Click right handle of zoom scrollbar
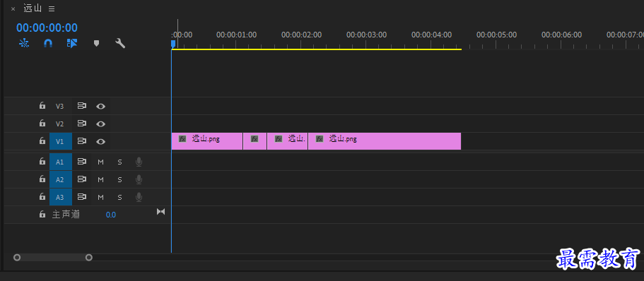Image resolution: width=644 pixels, height=281 pixels. click(88, 258)
